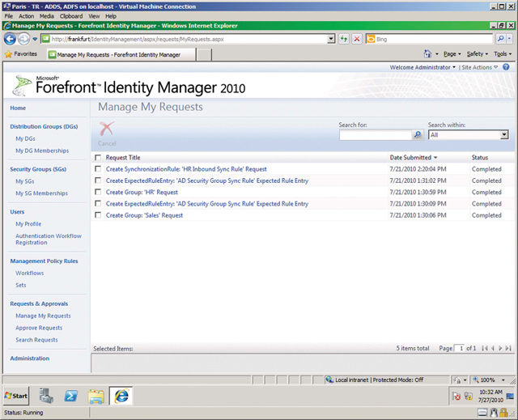Select Manage My Requests browser tab
Viewport: 518px width, 420px height.
(x=121, y=54)
